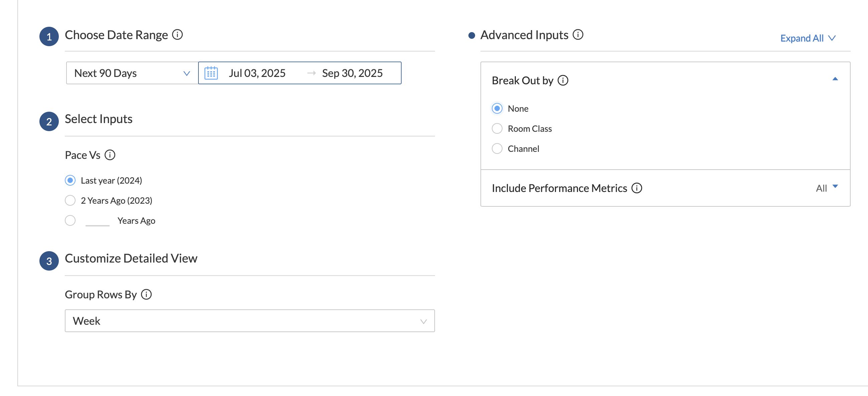Viewport: 868px width, 396px height.
Task: Choose Room Class break out option
Action: click(497, 129)
